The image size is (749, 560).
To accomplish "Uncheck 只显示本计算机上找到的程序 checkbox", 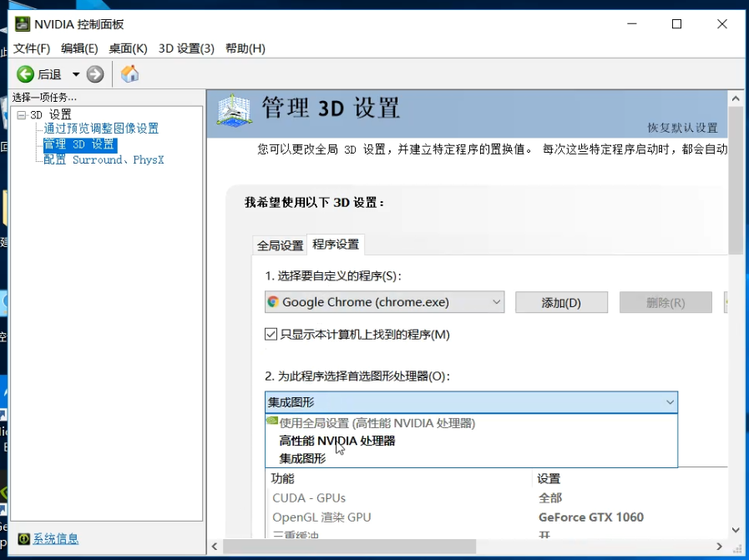I will (271, 335).
